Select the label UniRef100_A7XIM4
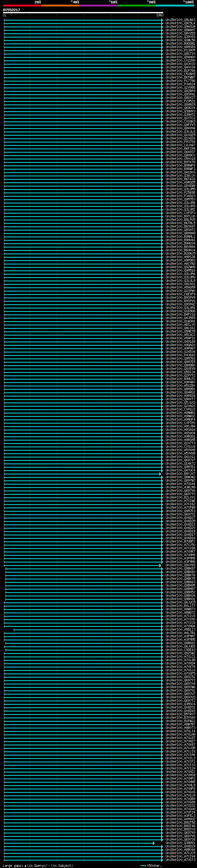This screenshot has height=868, width=197. 180,755
